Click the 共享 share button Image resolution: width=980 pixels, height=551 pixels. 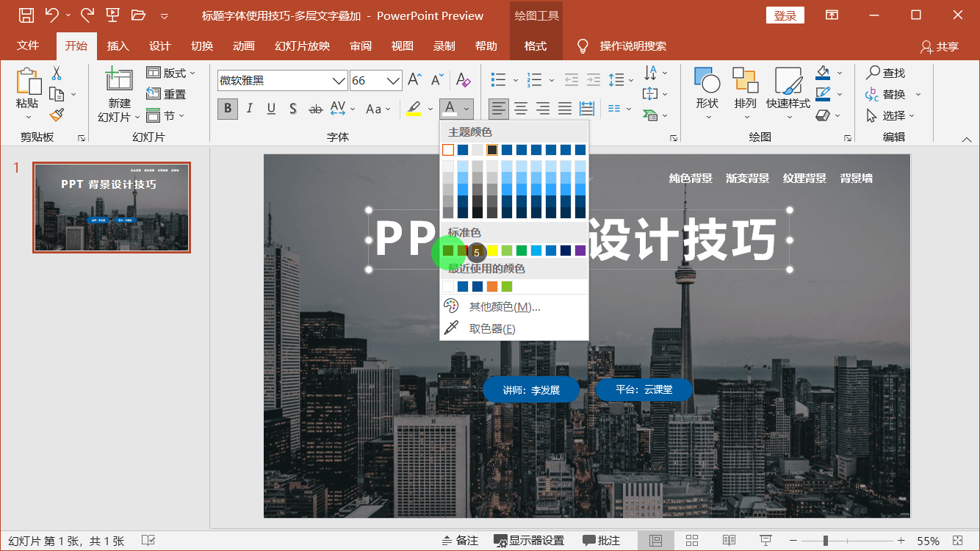coord(940,46)
